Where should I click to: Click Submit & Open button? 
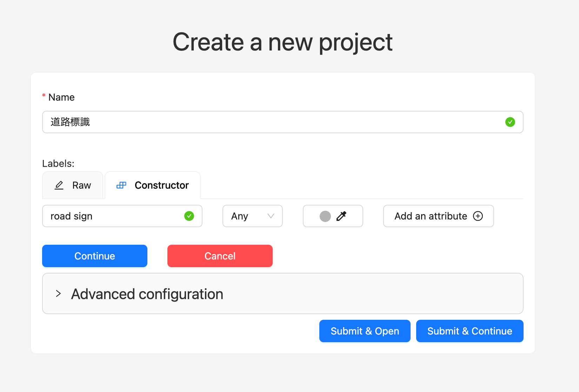pos(365,331)
